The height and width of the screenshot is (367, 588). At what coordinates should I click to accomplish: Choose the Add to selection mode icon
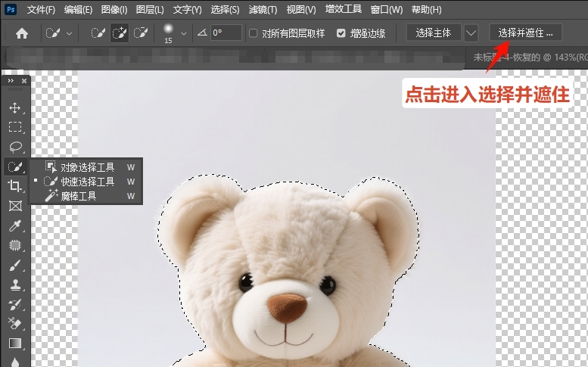(120, 33)
